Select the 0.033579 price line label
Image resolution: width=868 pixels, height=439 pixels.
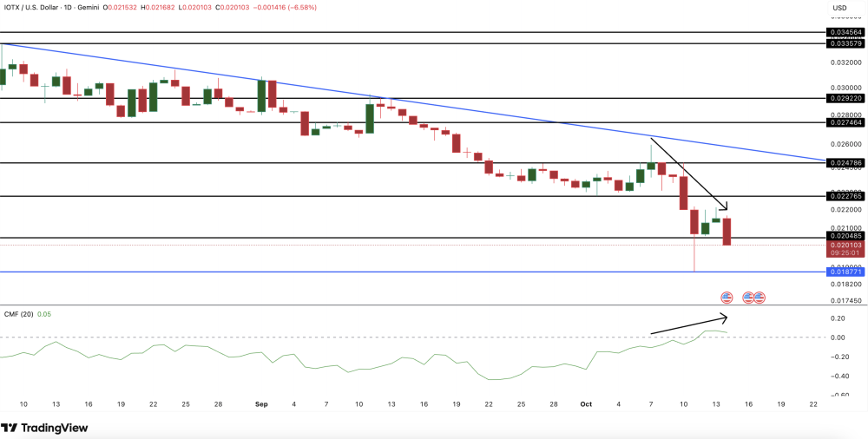(844, 43)
